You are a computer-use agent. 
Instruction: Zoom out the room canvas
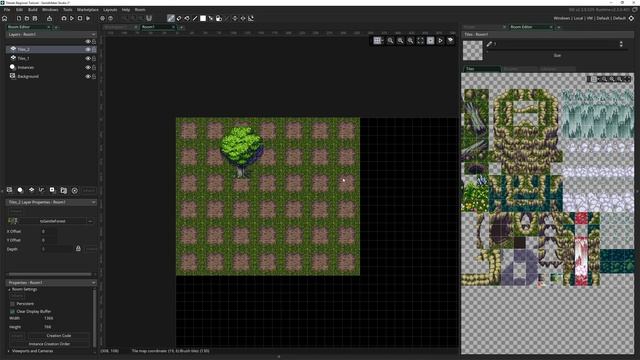pyautogui.click(x=391, y=40)
